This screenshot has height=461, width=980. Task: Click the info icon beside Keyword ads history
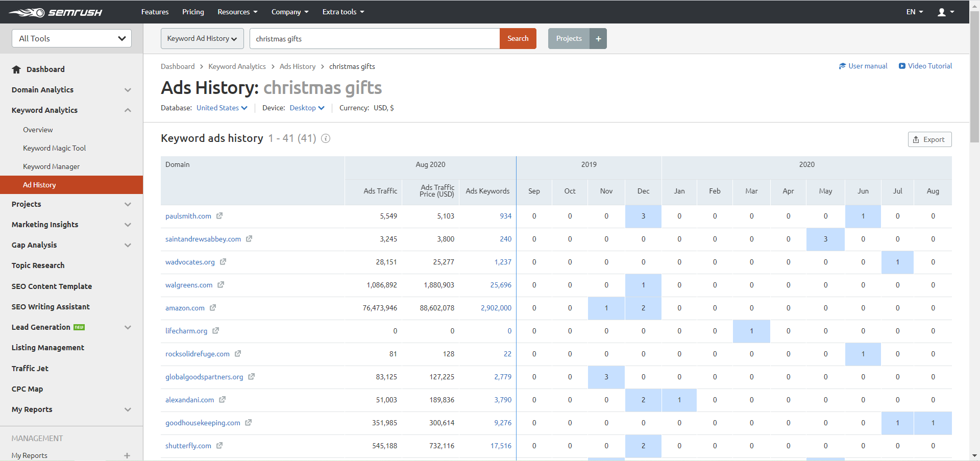(x=326, y=138)
